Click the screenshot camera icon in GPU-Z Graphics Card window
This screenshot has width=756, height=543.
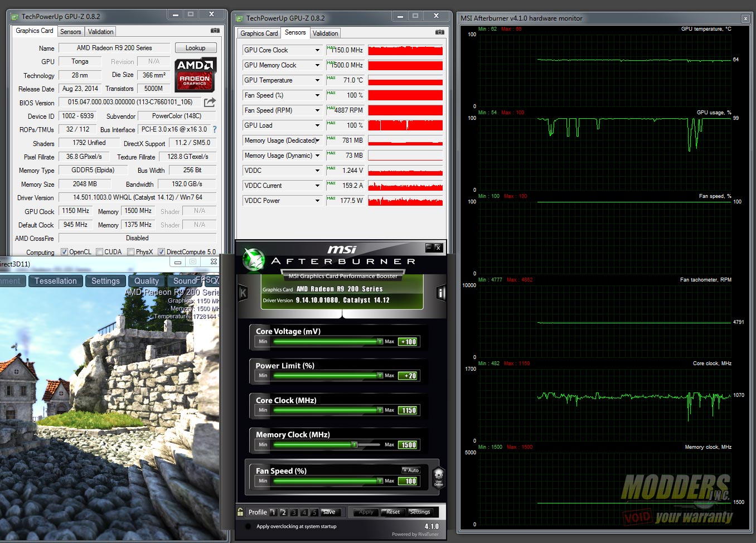215,31
